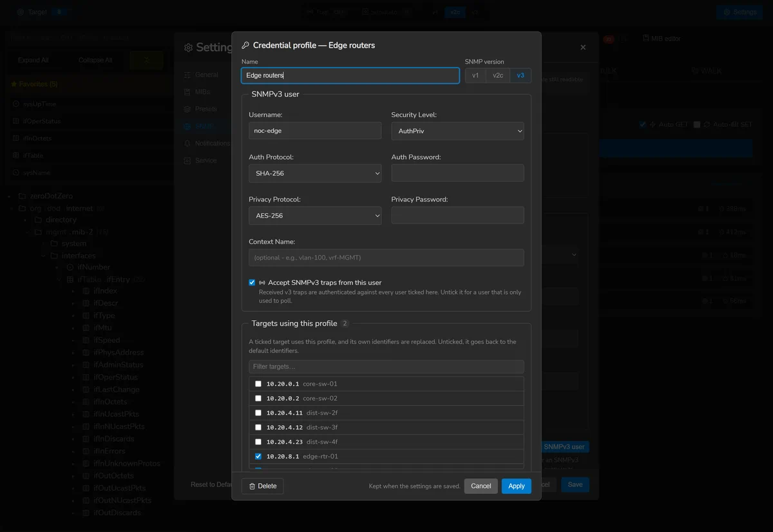The height and width of the screenshot is (532, 773).
Task: Focus the Auth Password field
Action: point(457,173)
